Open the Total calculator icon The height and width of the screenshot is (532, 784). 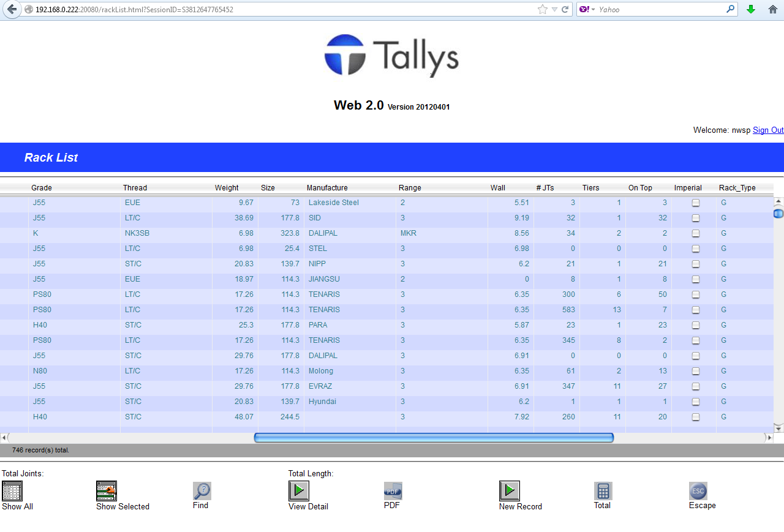point(602,491)
